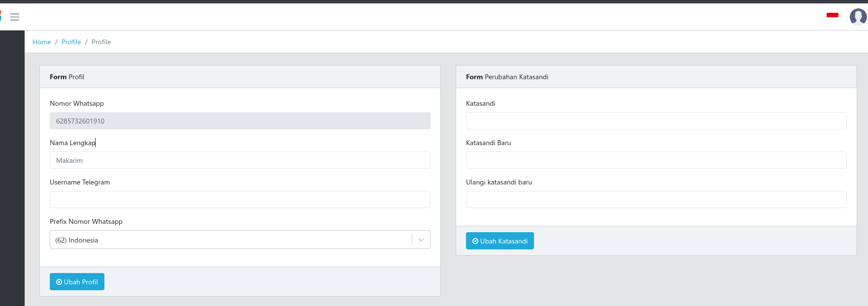The image size is (868, 306).
Task: Go to Home via the breadcrumb
Action: point(42,42)
